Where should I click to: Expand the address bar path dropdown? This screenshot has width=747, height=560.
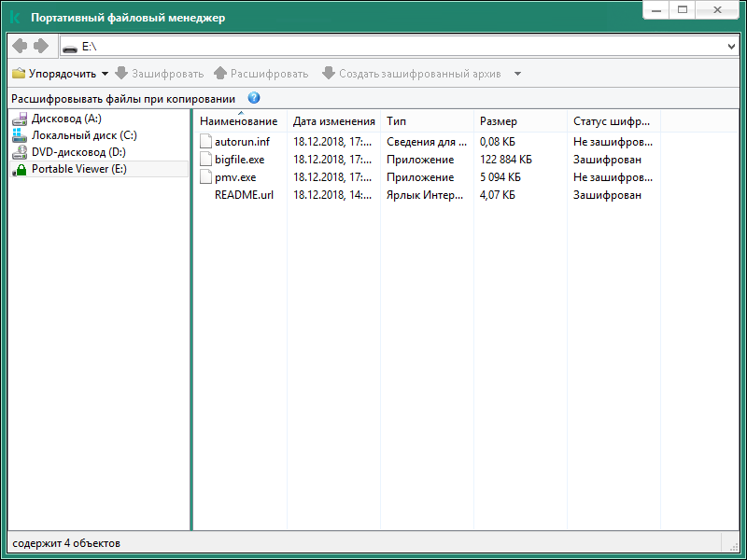[x=731, y=46]
